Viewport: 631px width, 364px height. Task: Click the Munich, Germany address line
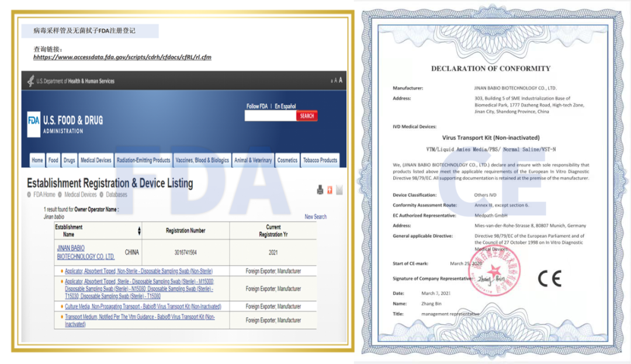click(x=530, y=226)
